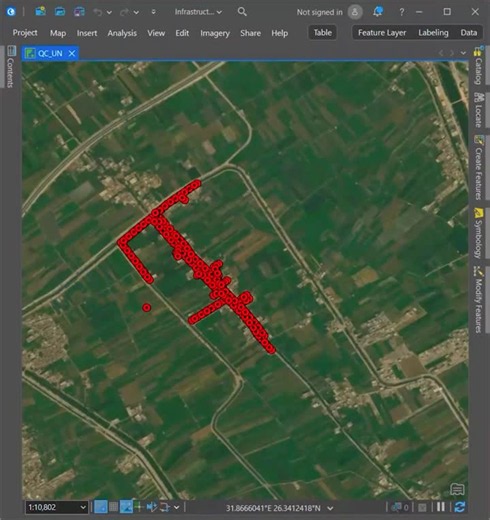This screenshot has width=490, height=520.
Task: Open the Locate pane from side dock
Action: (478, 110)
